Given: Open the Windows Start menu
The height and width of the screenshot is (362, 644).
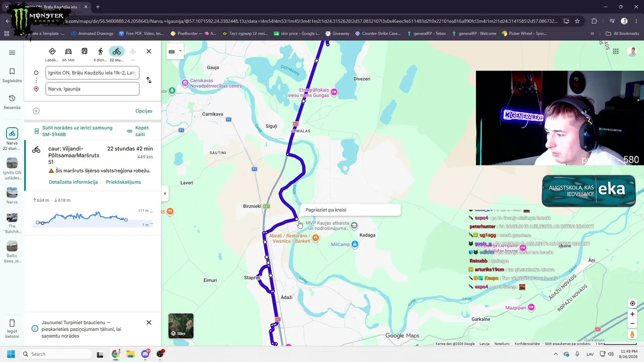Looking at the screenshot, I should tap(11, 354).
